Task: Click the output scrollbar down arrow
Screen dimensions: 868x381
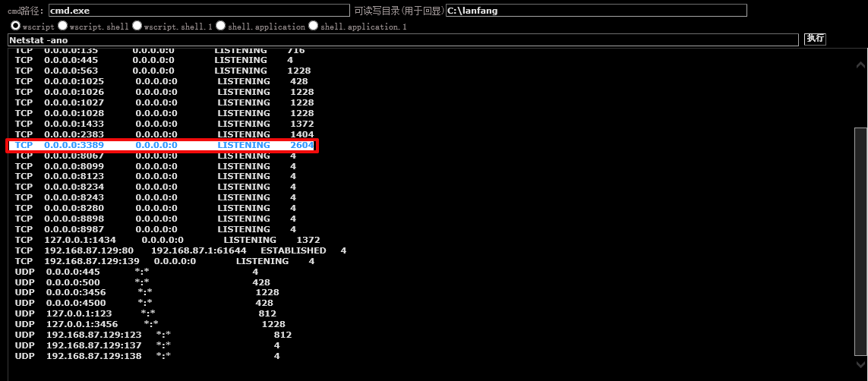Action: point(861,364)
